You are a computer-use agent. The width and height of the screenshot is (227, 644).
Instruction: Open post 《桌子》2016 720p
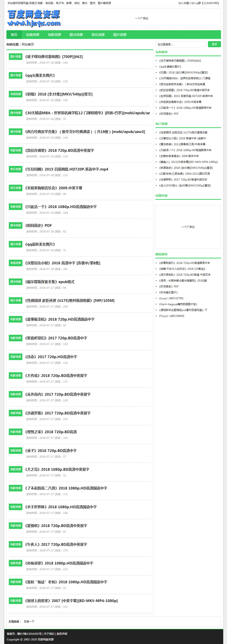pyautogui.click(x=51, y=451)
